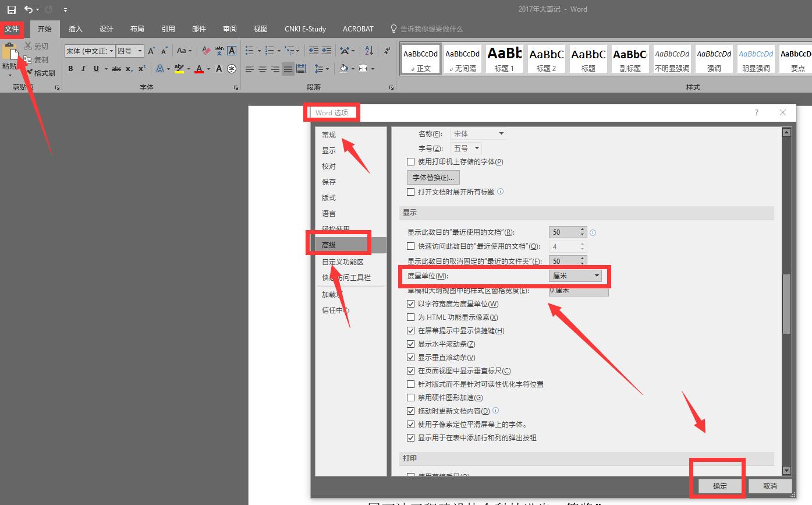Toggle '拖动时更新文档内容' checkbox
The image size is (812, 505).
411,411
